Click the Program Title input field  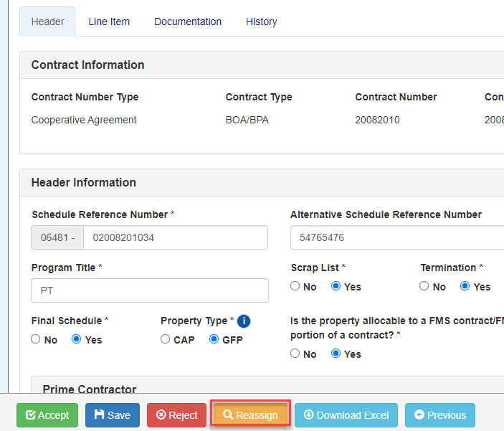pos(150,291)
